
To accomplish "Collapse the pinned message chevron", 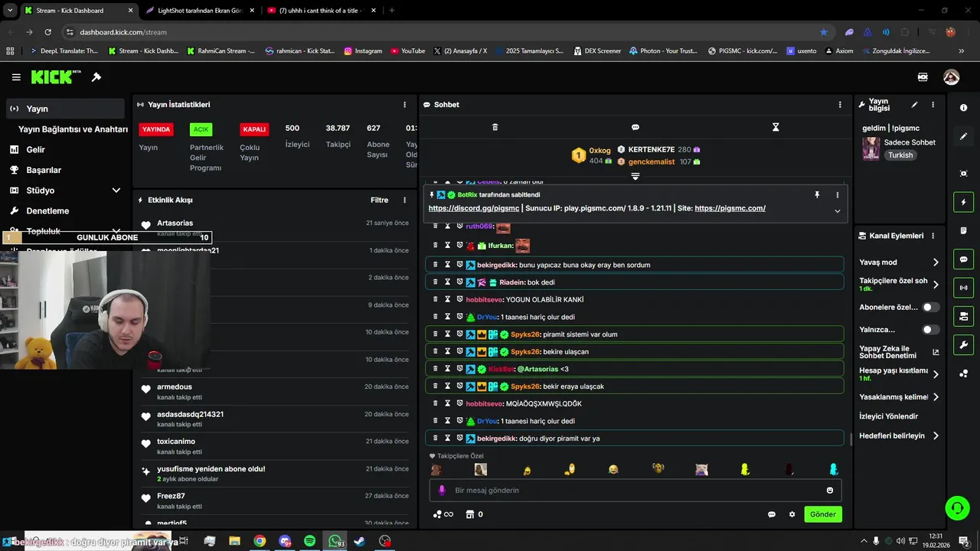I will pyautogui.click(x=837, y=211).
